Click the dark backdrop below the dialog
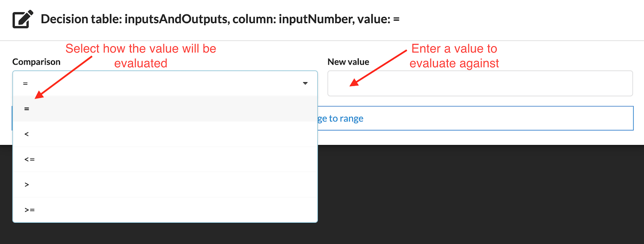The height and width of the screenshot is (244, 644). pos(454,195)
